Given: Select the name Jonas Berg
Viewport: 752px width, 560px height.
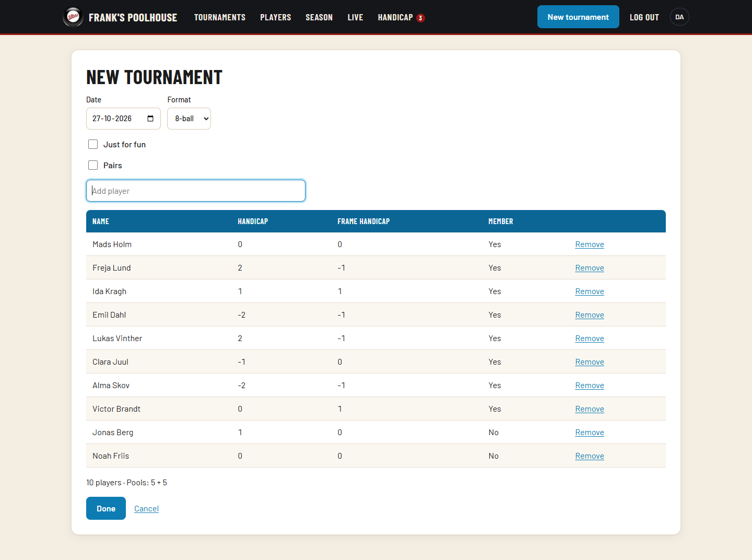Looking at the screenshot, I should [113, 433].
